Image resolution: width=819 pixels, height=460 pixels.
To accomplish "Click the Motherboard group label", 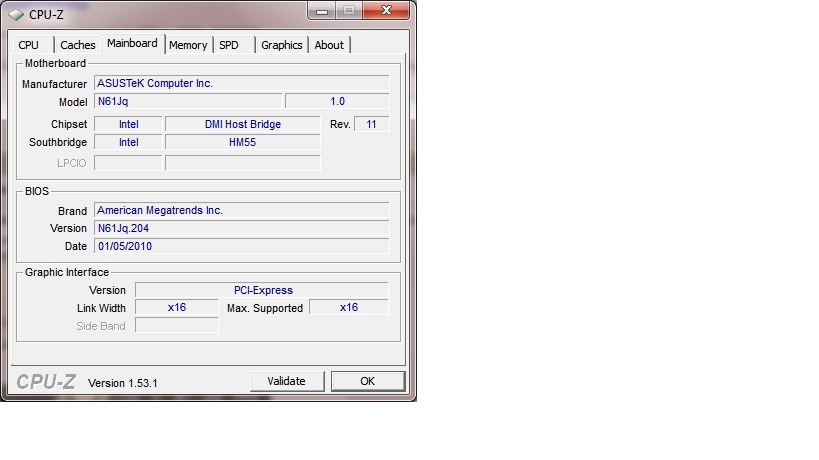I will (x=55, y=63).
